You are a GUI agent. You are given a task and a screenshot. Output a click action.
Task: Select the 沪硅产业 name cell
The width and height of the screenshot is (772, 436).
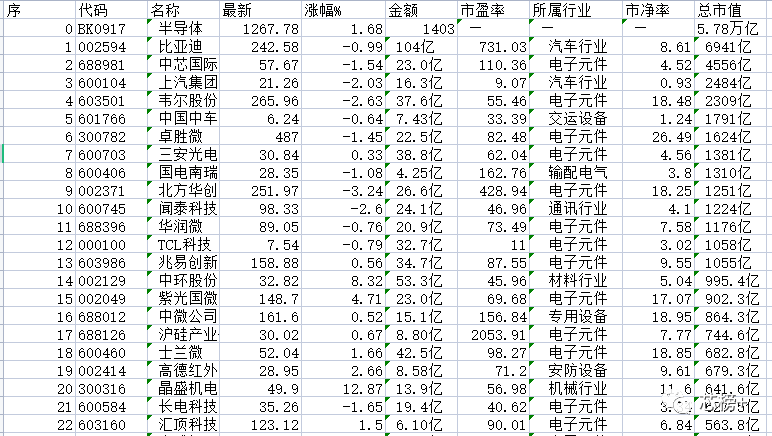pos(183,335)
